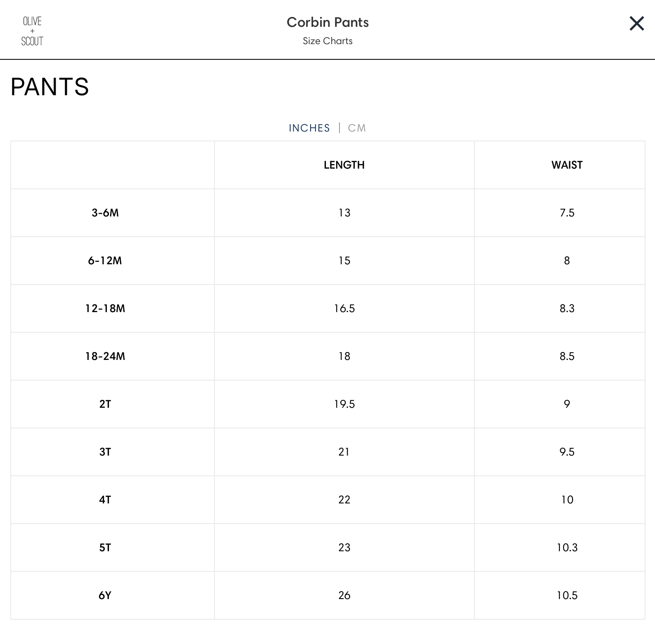Select the INCHES unit option
The width and height of the screenshot is (655, 644).
pyautogui.click(x=309, y=128)
